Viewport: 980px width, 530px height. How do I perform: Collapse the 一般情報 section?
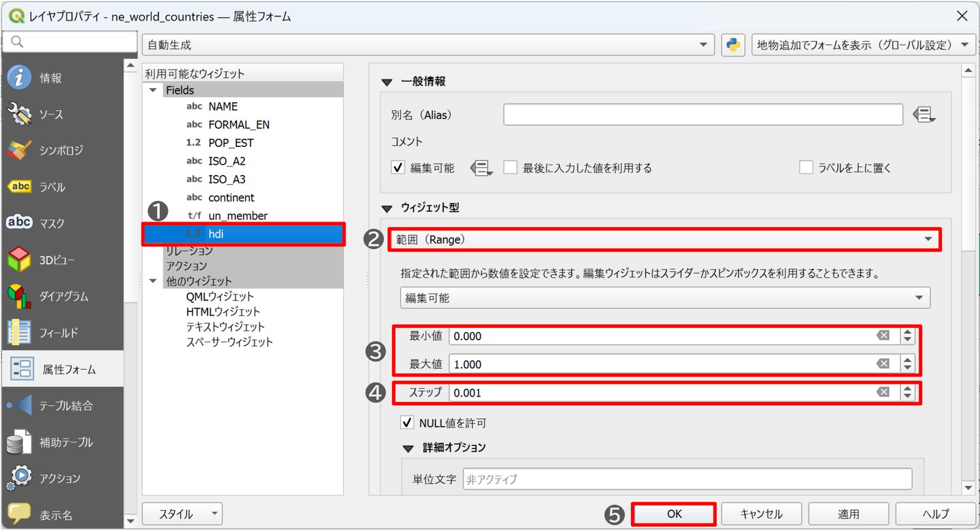pyautogui.click(x=386, y=82)
